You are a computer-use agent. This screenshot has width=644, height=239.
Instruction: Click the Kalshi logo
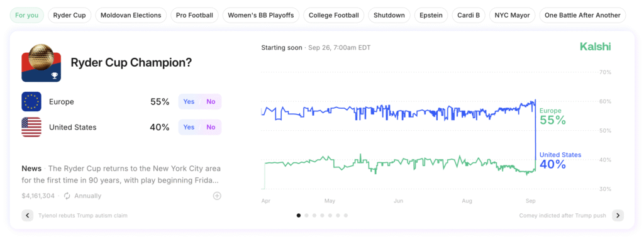[595, 47]
